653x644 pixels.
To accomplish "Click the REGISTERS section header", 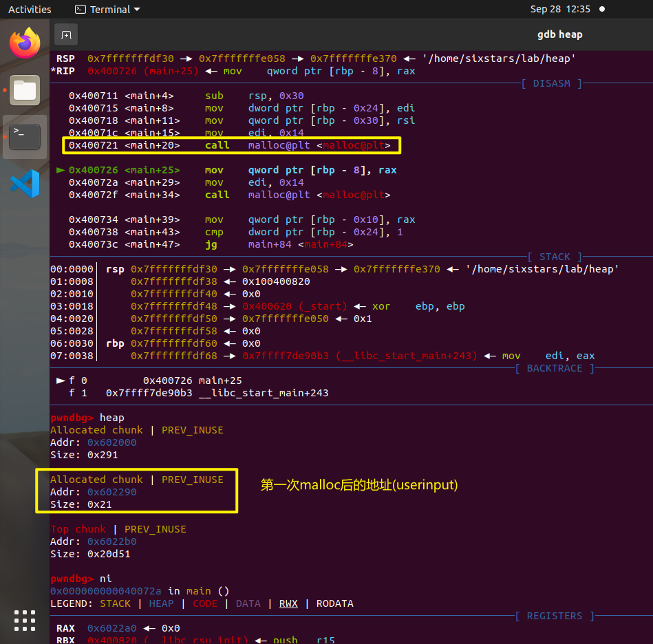I will pos(555,616).
